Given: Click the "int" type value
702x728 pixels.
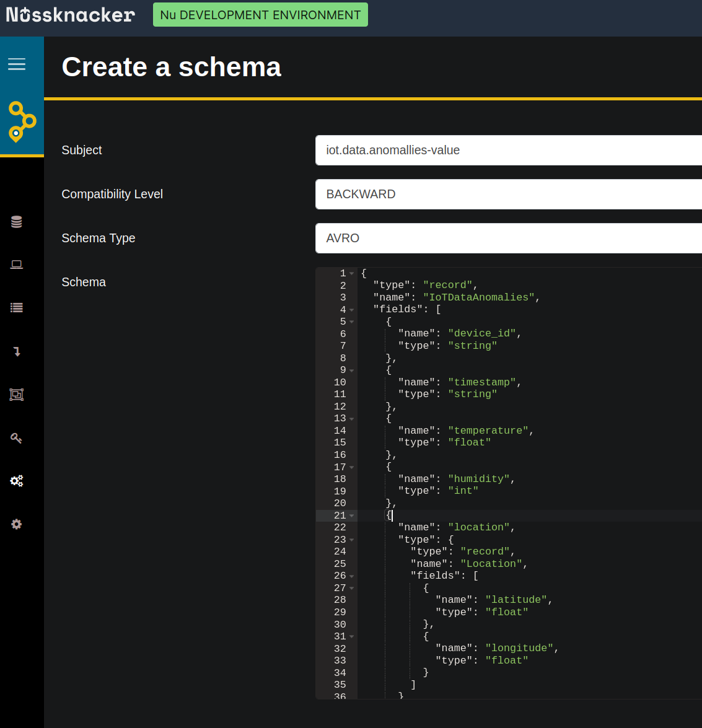Looking at the screenshot, I should coord(463,491).
